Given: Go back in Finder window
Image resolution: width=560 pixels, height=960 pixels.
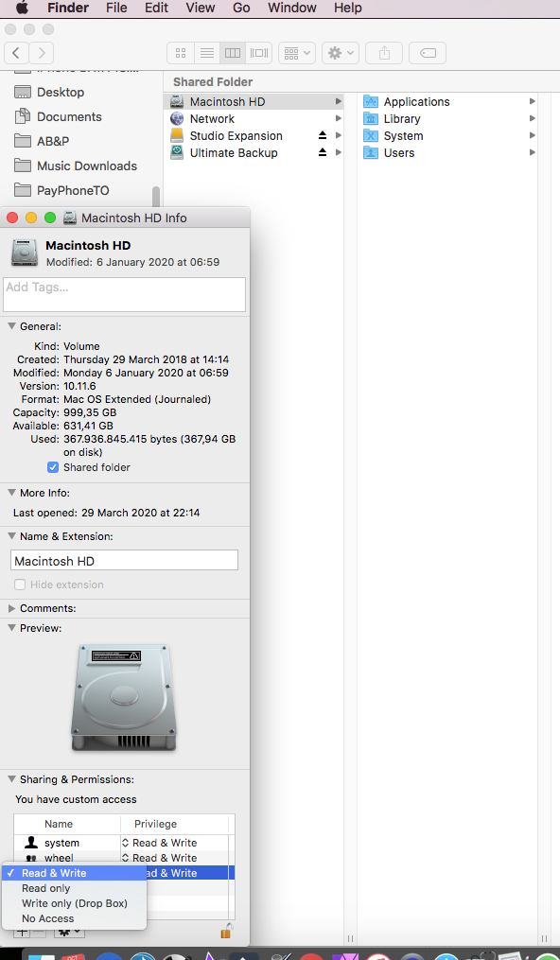Looking at the screenshot, I should point(16,53).
